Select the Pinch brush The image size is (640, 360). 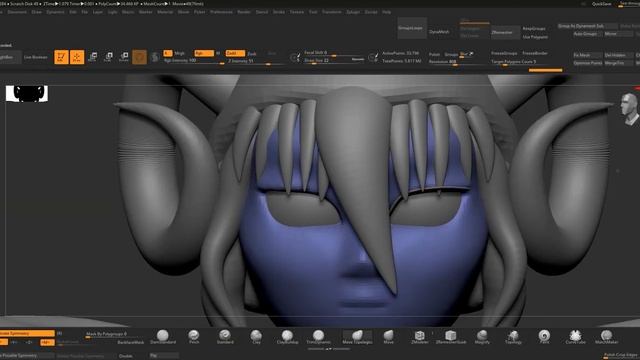pyautogui.click(x=194, y=337)
